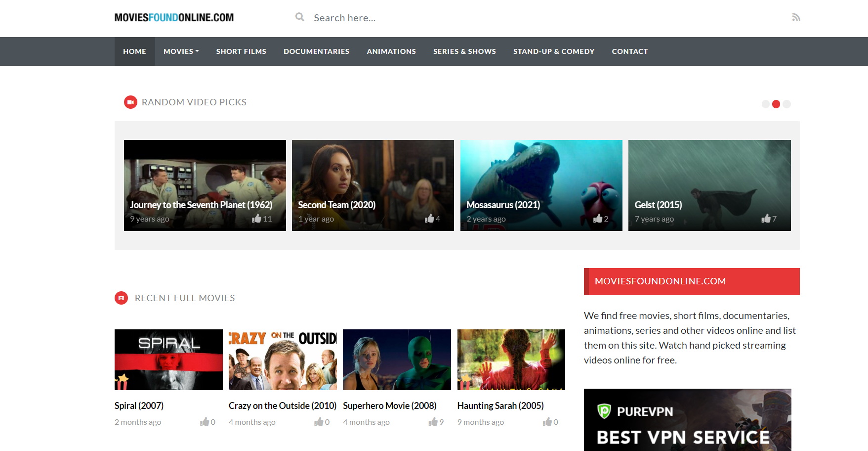Open Stand-Up & Comedy section

(x=554, y=51)
